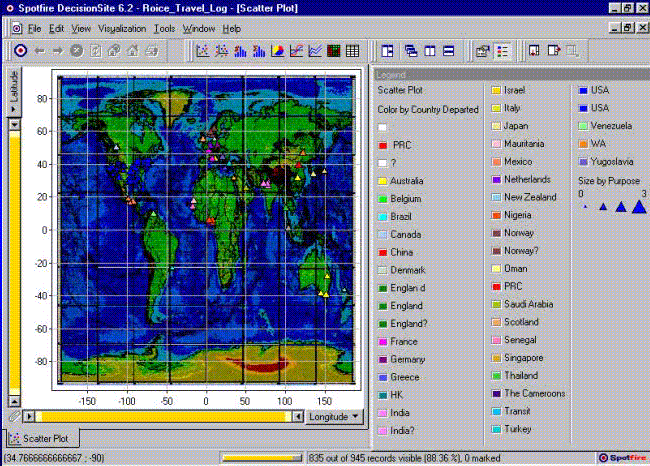This screenshot has width=650, height=466.
Task: Open the Window menu
Action: click(199, 29)
